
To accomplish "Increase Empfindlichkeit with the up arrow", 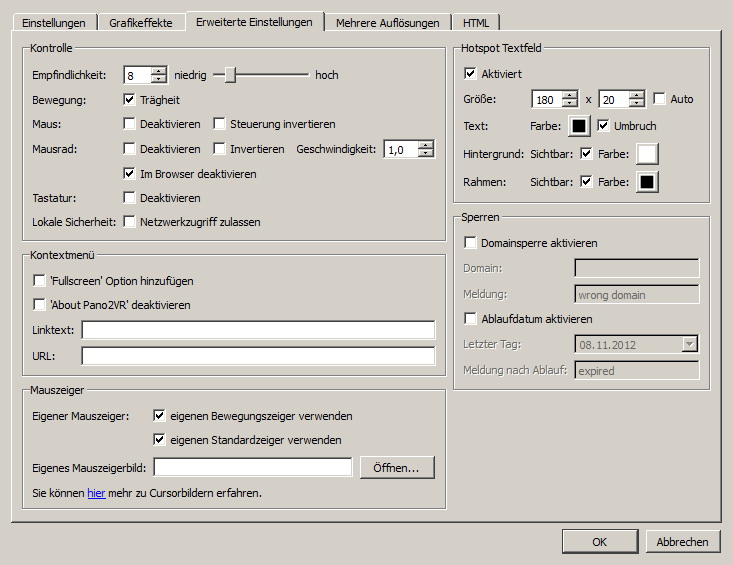I will click(159, 70).
